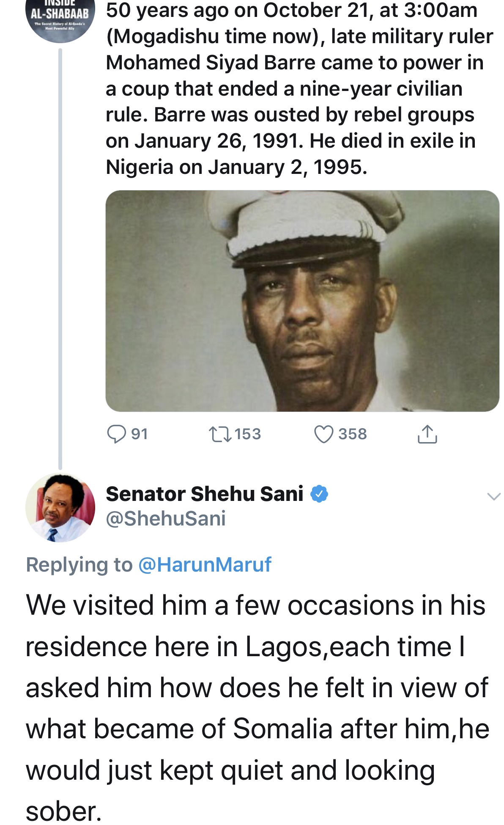The width and height of the screenshot is (504, 825).
Task: Tap the blue verified badge
Action: coord(320,494)
